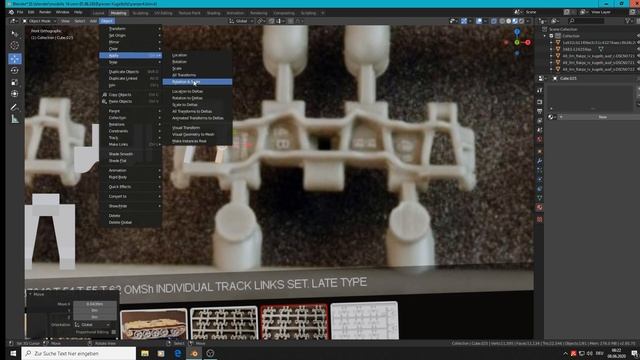Select the Select Box tool
The width and height of the screenshot is (640, 360).
pos(15,34)
